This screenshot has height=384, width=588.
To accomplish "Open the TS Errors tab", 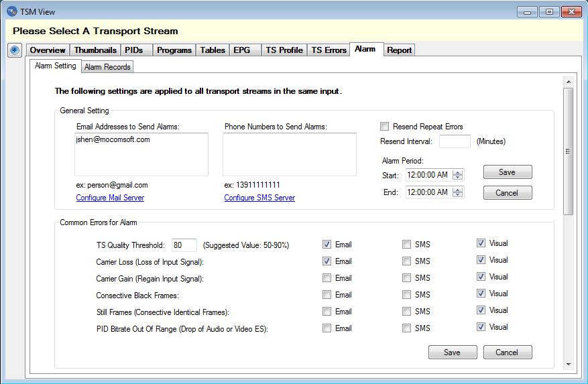I will [x=329, y=50].
